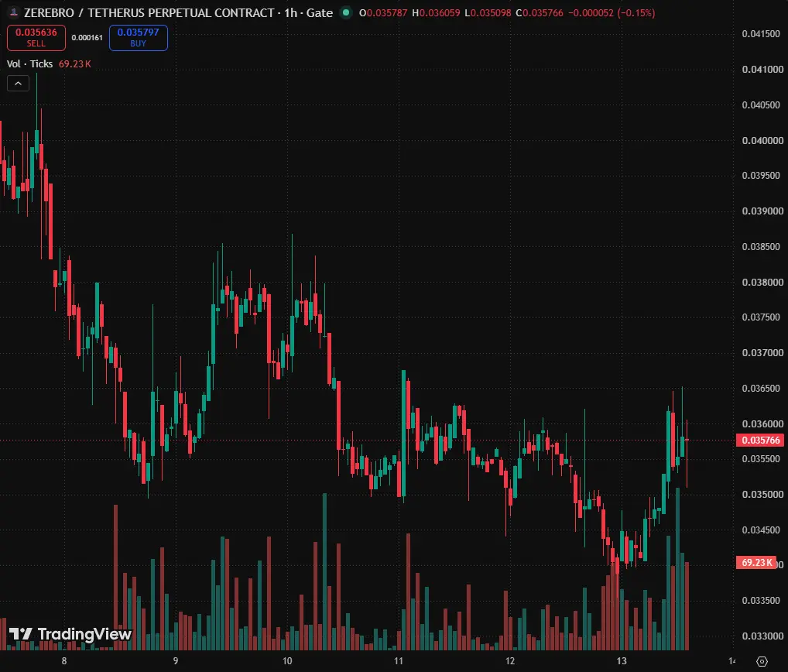Image resolution: width=788 pixels, height=672 pixels.
Task: Click the close value C0.035766 in the header
Action: 540,13
